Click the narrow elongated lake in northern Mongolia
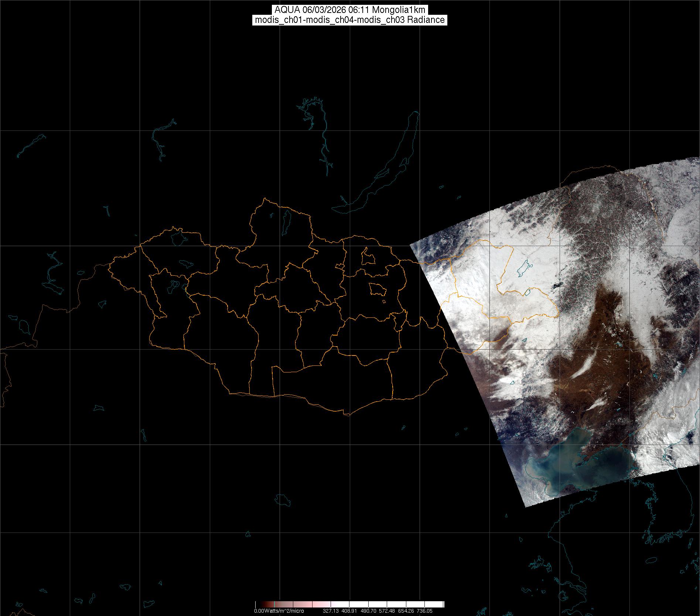 286,219
